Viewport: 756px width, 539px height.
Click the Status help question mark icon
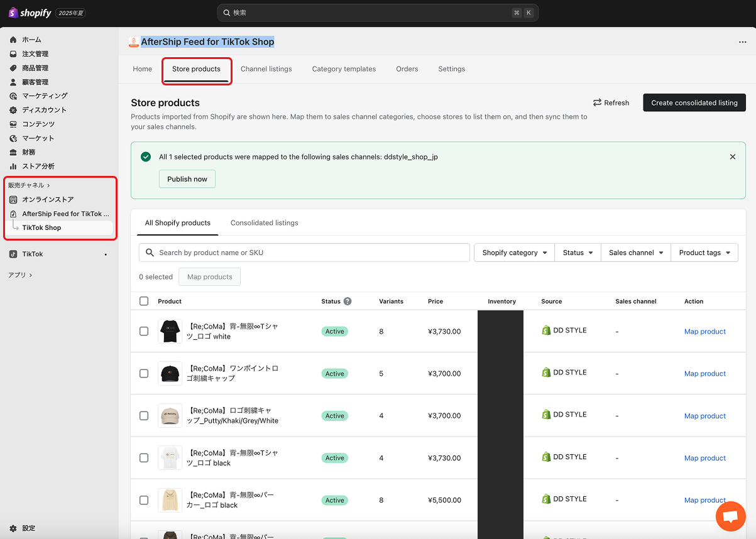(348, 302)
